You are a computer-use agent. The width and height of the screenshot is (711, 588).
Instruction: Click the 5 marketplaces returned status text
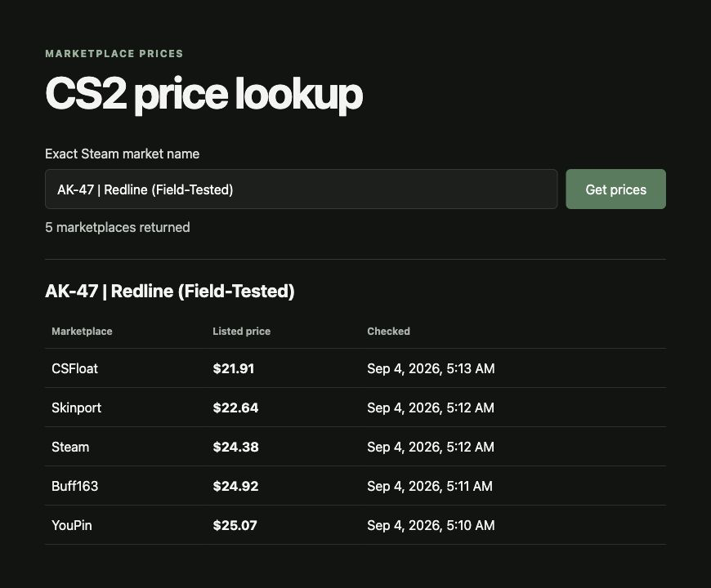[118, 227]
